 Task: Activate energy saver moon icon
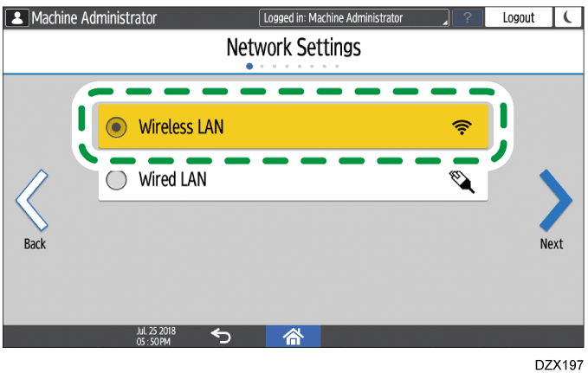[568, 17]
